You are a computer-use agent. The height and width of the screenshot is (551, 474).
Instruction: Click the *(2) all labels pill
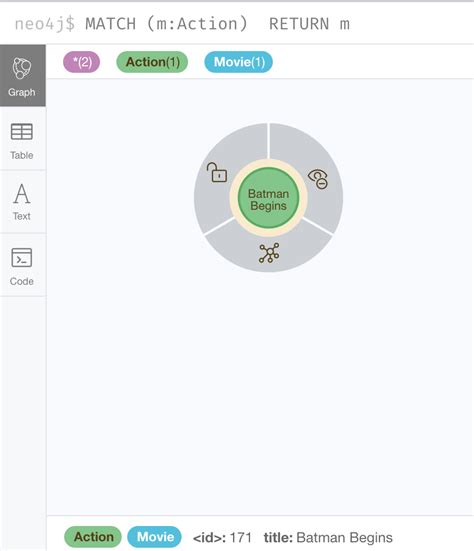82,62
